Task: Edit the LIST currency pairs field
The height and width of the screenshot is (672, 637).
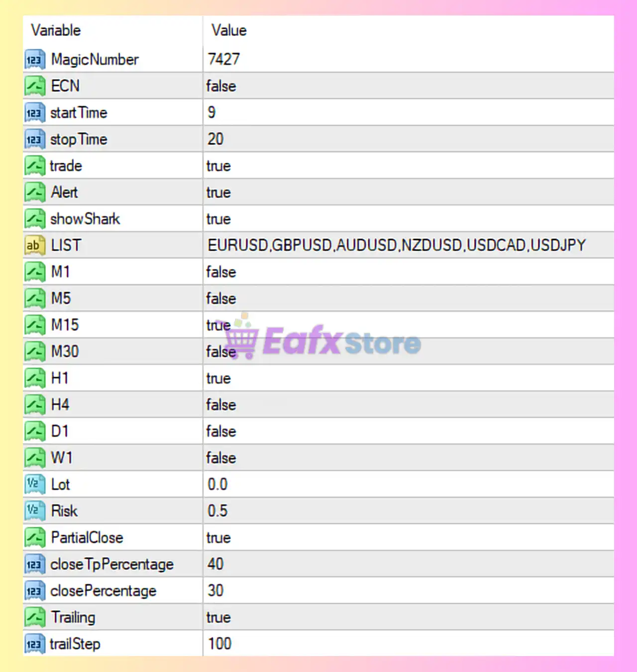Action: click(x=396, y=244)
